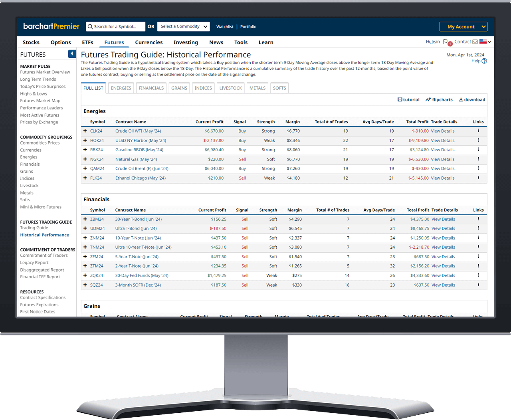Screen dimensions: 511x420
Task: Open links menu for NGK24 row
Action: pyautogui.click(x=478, y=159)
